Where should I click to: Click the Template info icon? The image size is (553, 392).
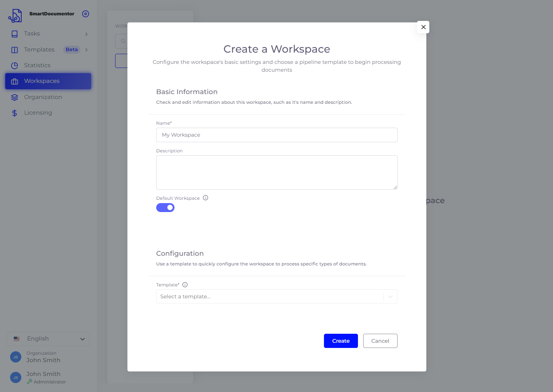pos(185,285)
